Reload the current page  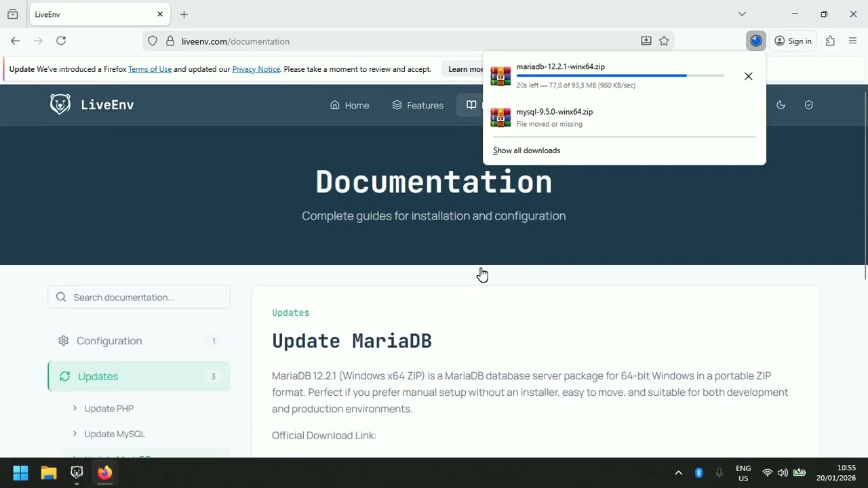[61, 41]
